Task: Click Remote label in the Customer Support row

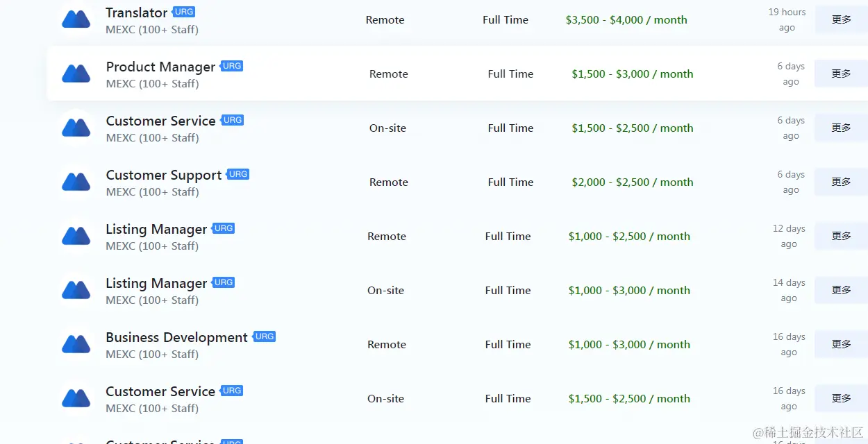Action: (388, 182)
